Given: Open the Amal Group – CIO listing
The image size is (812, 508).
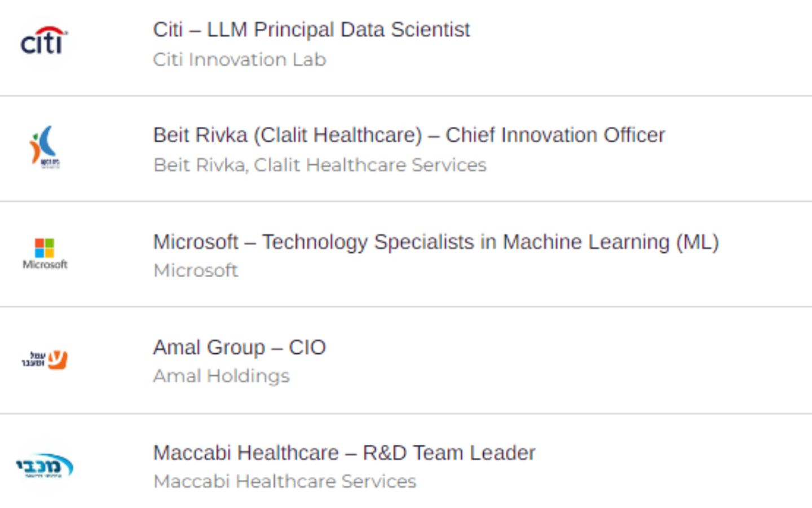Looking at the screenshot, I should point(239,347).
